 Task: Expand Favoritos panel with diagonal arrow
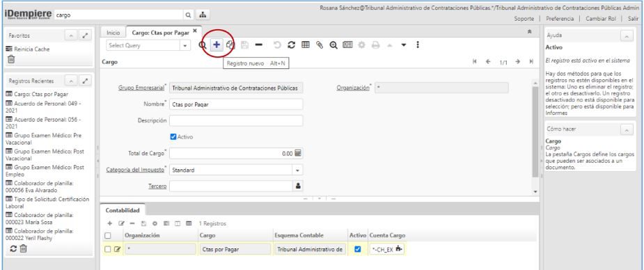coord(85,36)
